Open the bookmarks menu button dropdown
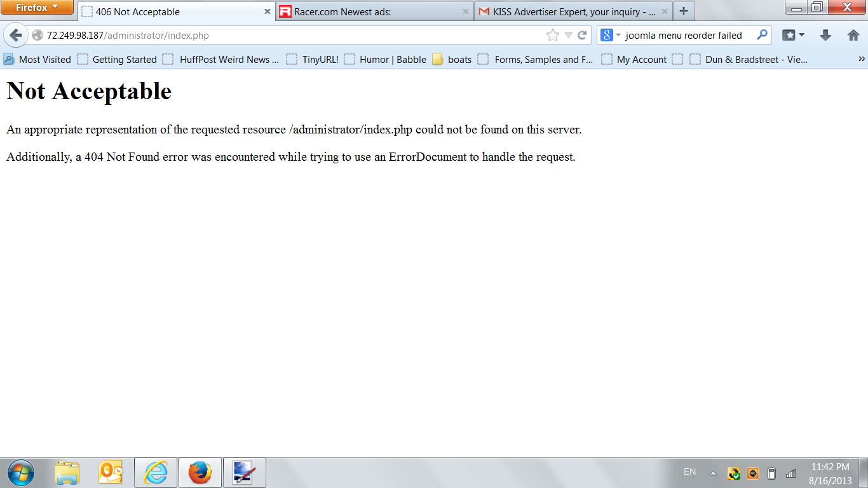 (793, 36)
